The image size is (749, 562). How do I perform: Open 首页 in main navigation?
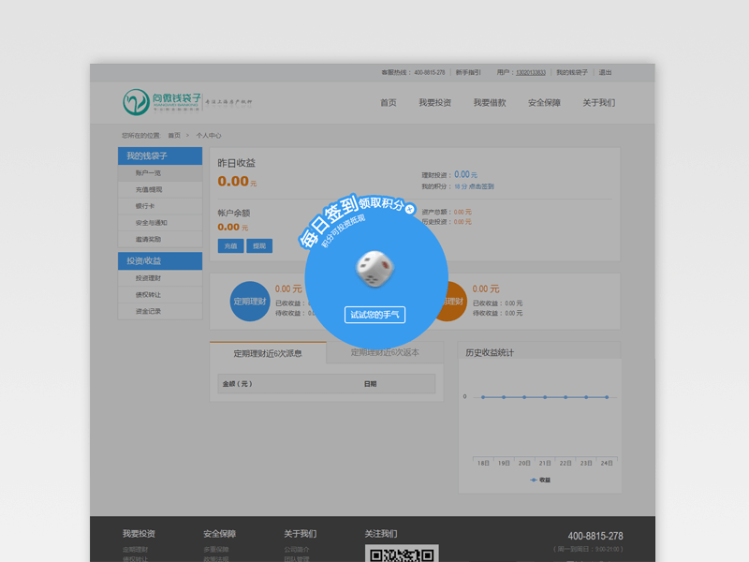388,103
